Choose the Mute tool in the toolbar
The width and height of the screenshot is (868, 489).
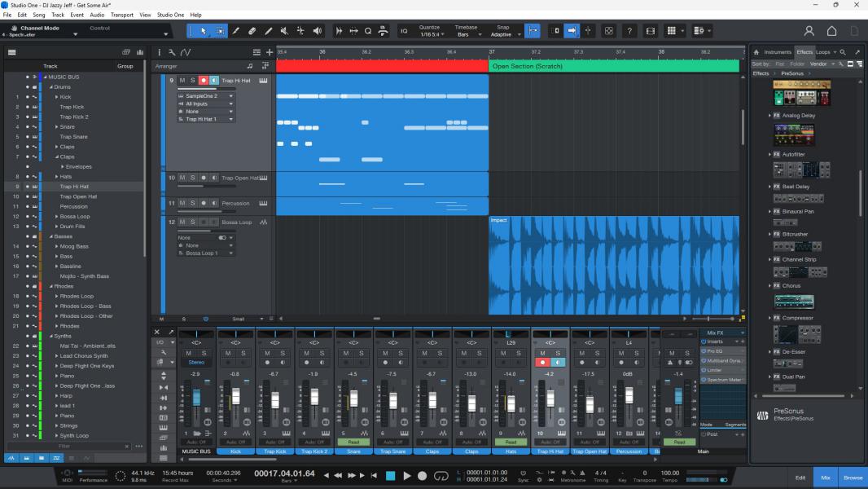[x=284, y=31]
